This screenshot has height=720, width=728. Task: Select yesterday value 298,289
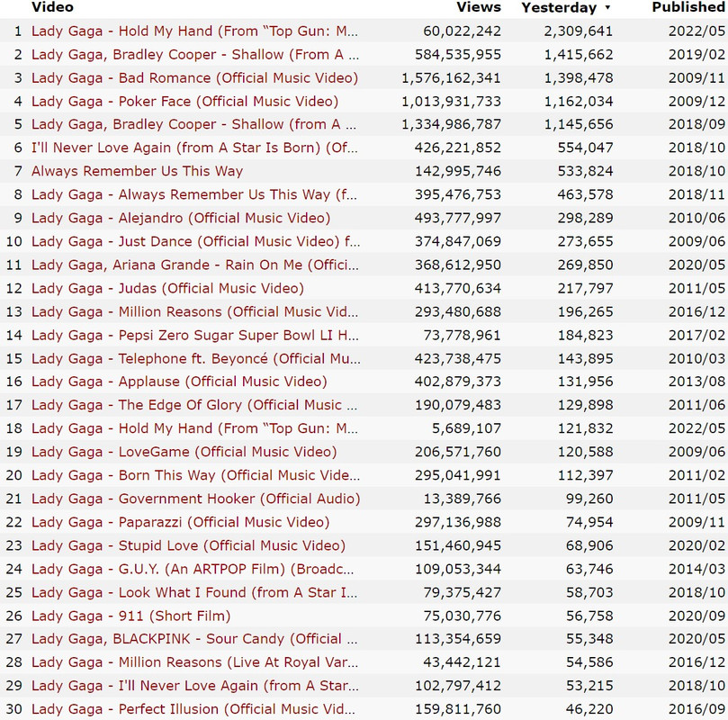pos(586,218)
